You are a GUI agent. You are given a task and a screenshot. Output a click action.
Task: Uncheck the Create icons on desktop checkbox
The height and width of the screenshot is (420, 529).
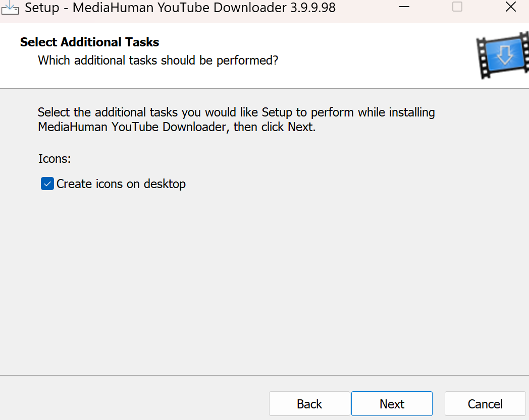coord(47,184)
